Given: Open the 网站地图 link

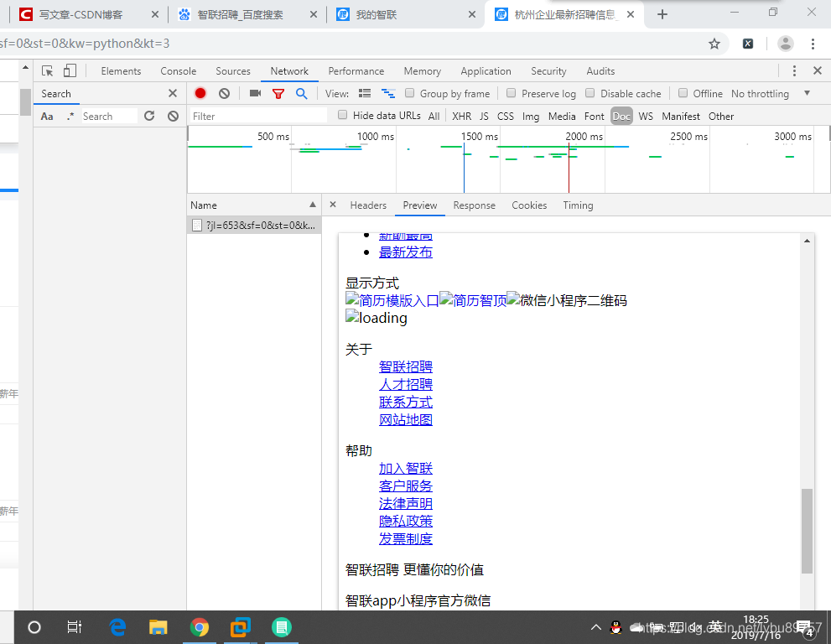Looking at the screenshot, I should (405, 419).
